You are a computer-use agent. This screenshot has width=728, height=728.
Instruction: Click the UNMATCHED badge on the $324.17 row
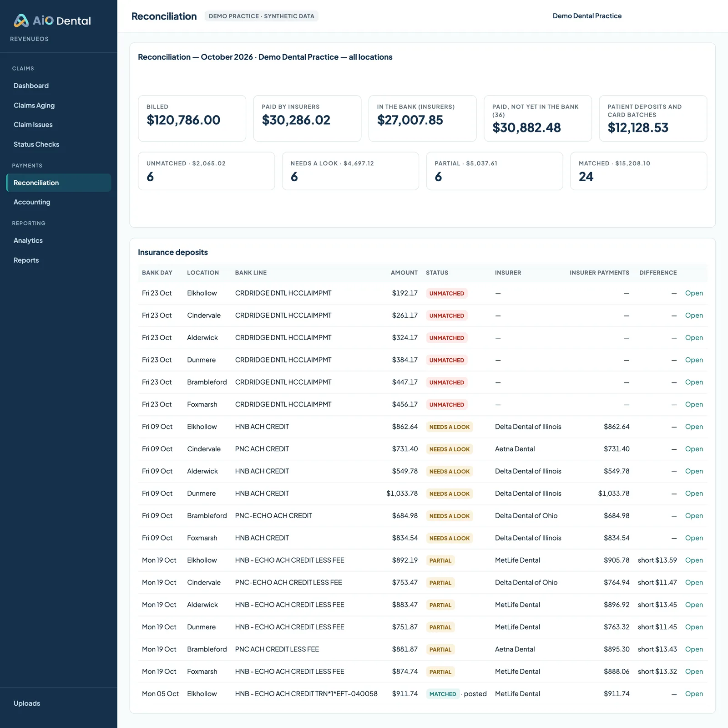coord(447,338)
